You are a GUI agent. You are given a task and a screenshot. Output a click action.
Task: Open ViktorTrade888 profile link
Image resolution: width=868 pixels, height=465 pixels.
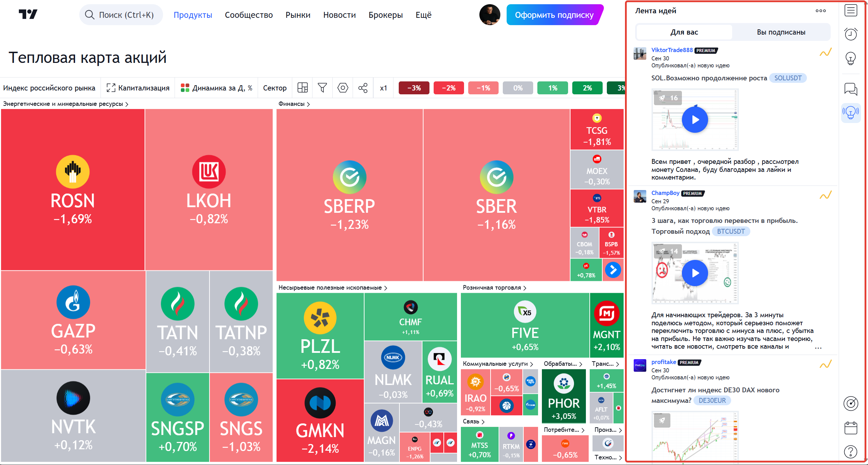click(672, 50)
